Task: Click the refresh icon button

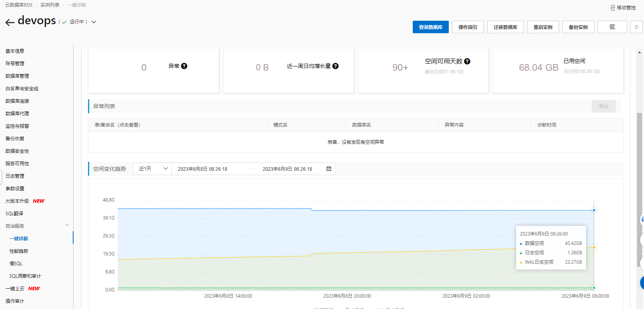Action: click(x=637, y=27)
